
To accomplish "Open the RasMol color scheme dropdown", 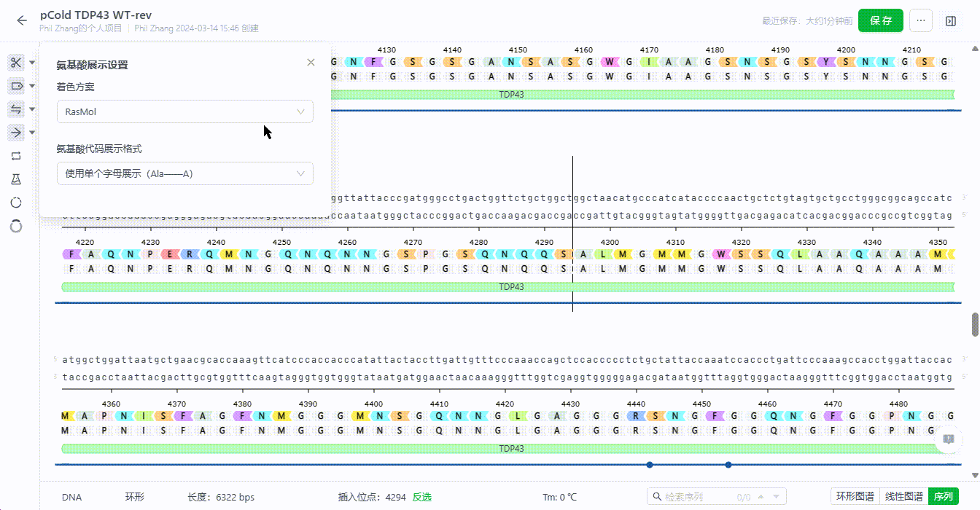I will coord(185,112).
